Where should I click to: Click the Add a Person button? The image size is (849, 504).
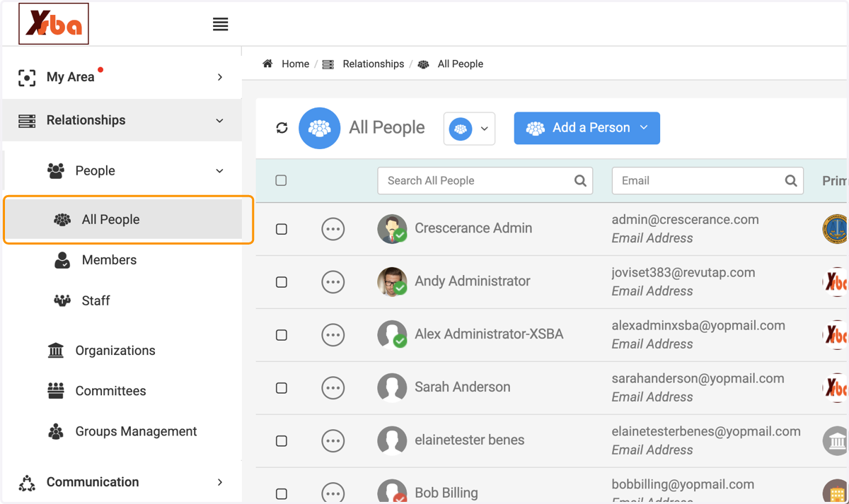587,128
